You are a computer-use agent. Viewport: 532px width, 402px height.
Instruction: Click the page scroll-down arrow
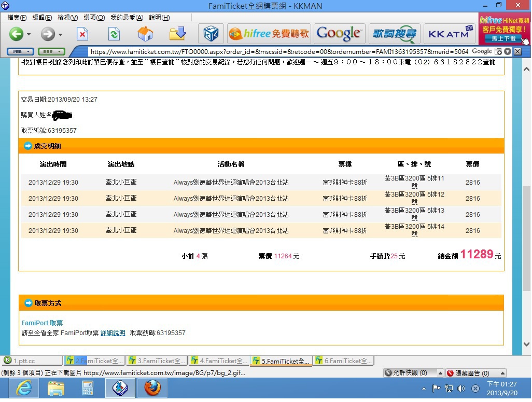(527, 344)
